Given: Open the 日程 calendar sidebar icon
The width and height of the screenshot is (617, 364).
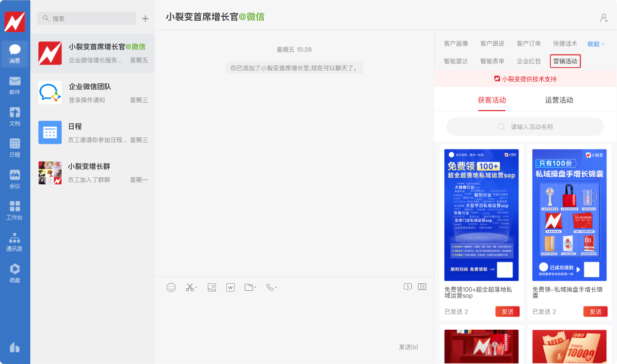Looking at the screenshot, I should coord(15,148).
